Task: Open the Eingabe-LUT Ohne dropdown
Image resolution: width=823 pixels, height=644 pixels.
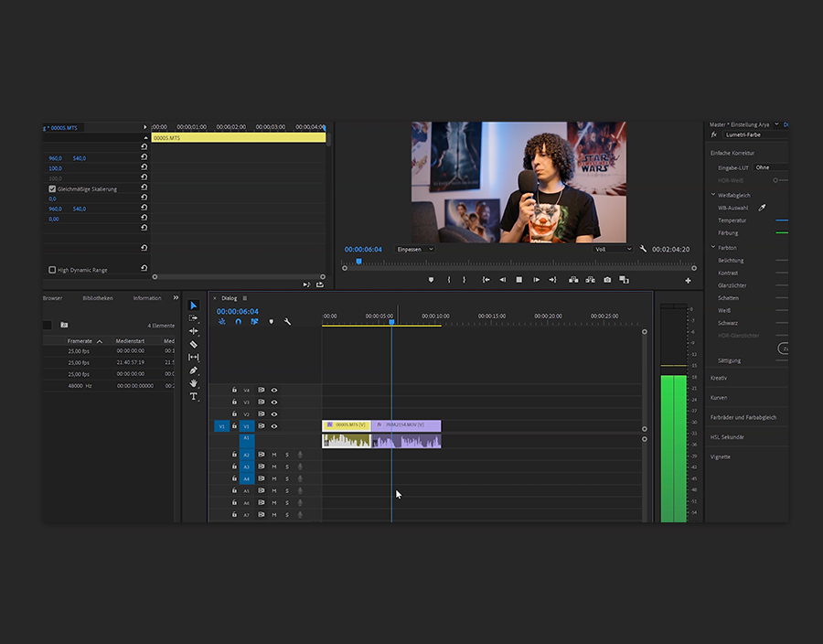Action: (x=771, y=167)
